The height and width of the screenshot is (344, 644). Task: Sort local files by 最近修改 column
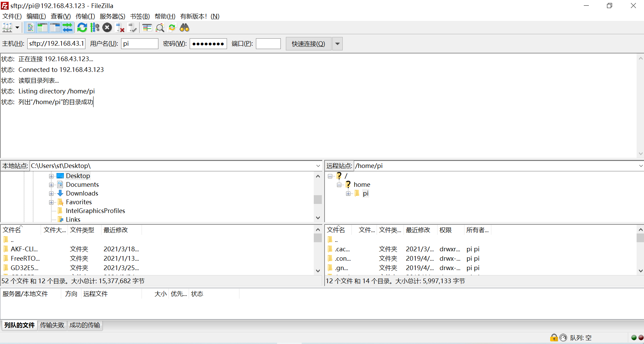(121, 230)
